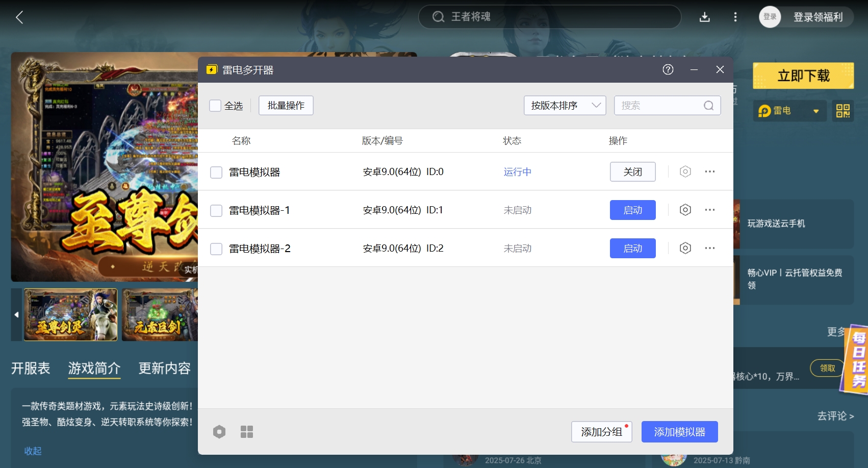Open the 畅心VIP 云托管权益免费领 card
The width and height of the screenshot is (868, 468).
[x=794, y=280]
